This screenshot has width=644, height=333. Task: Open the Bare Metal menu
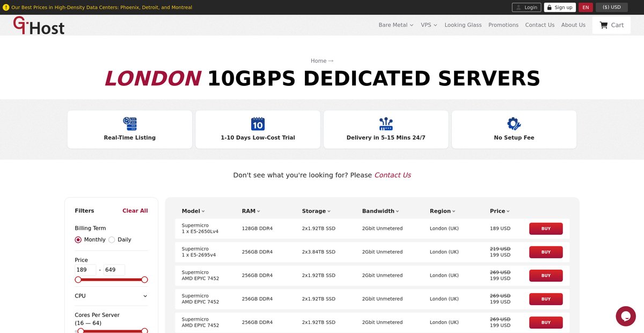pyautogui.click(x=396, y=25)
